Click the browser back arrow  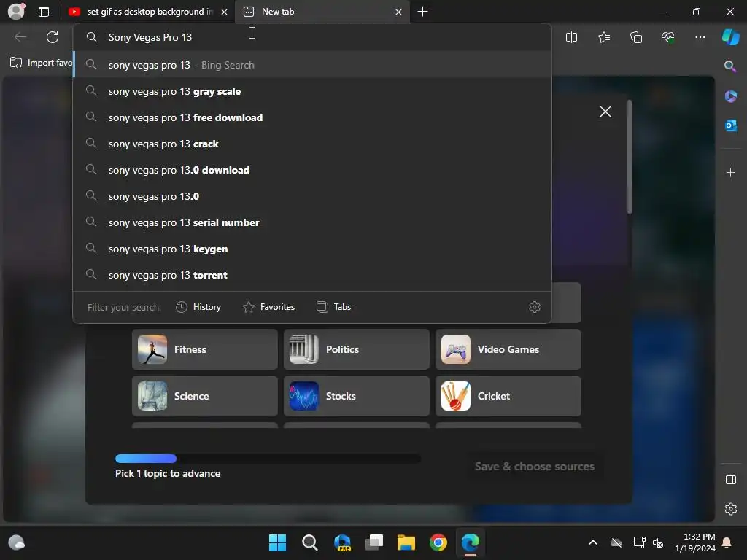tap(20, 37)
